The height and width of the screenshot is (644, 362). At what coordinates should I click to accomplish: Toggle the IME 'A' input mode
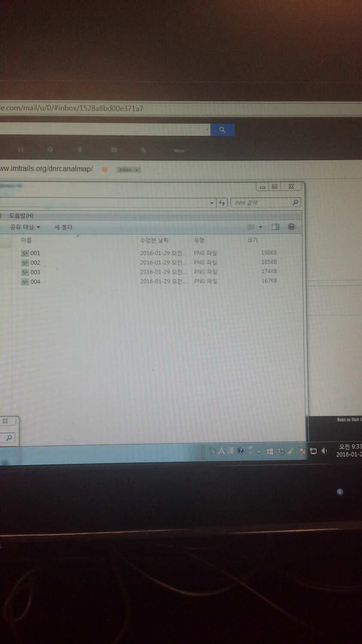221,451
